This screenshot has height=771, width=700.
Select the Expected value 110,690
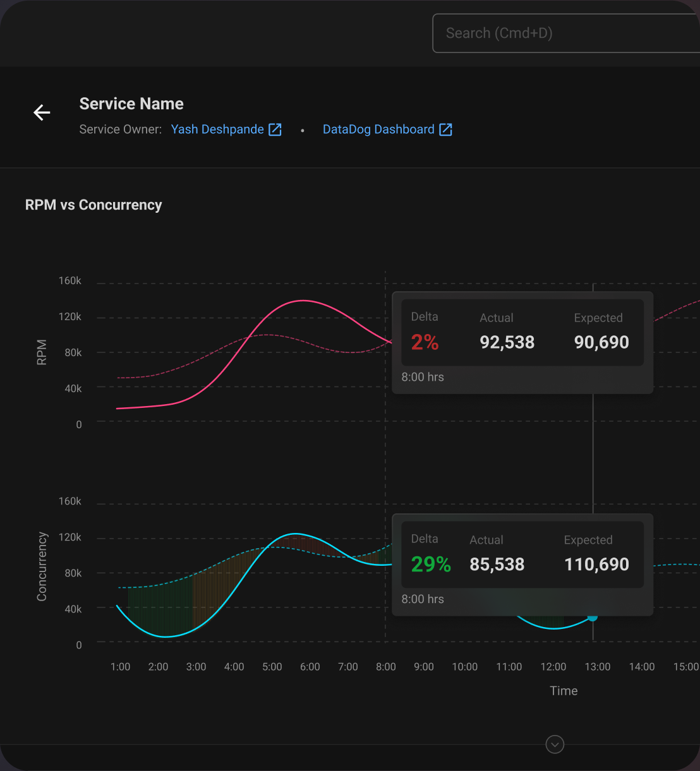coord(596,565)
